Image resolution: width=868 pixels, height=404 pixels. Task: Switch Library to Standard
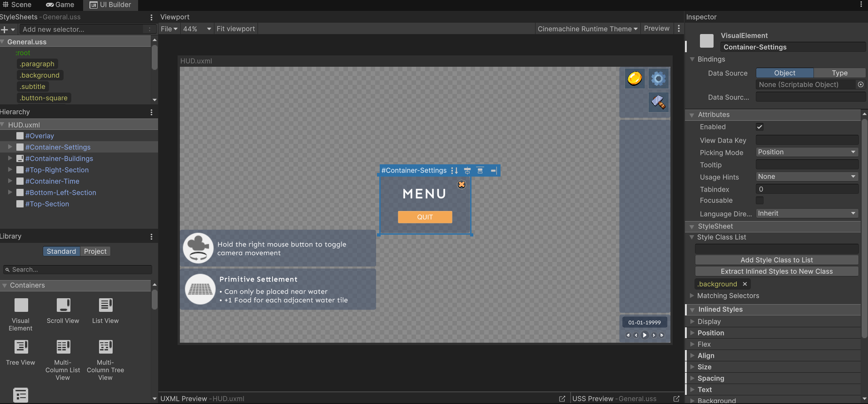point(61,251)
